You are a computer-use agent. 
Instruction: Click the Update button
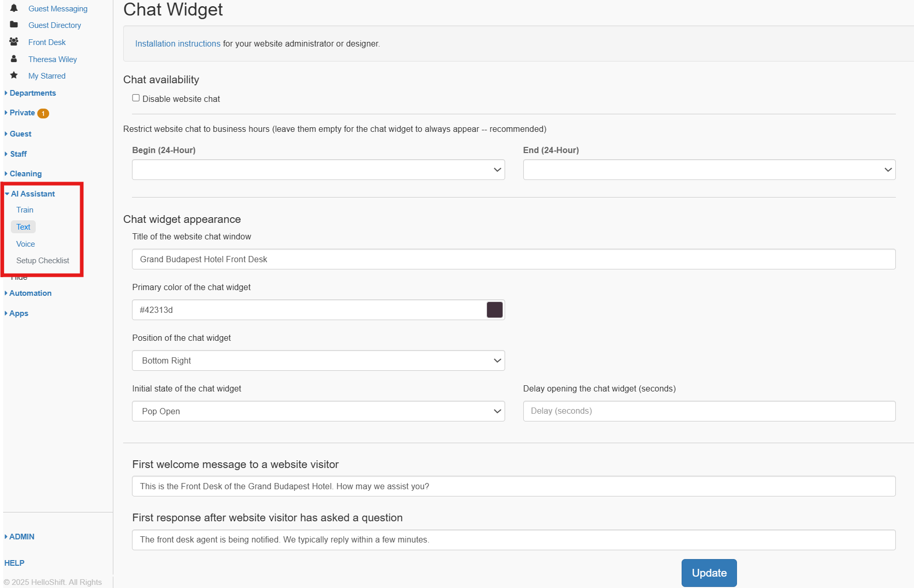click(x=709, y=573)
